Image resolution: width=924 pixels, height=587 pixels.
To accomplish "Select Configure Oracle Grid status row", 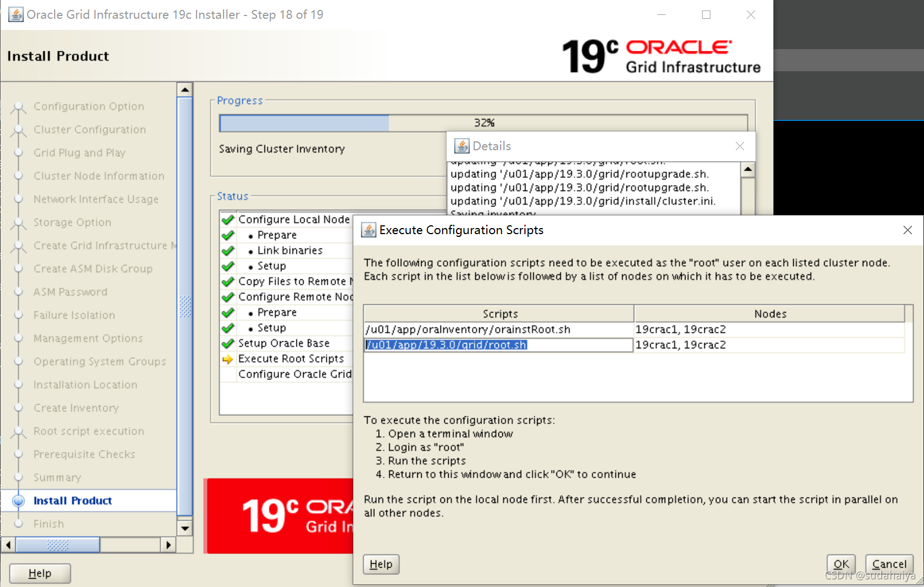I will [286, 374].
